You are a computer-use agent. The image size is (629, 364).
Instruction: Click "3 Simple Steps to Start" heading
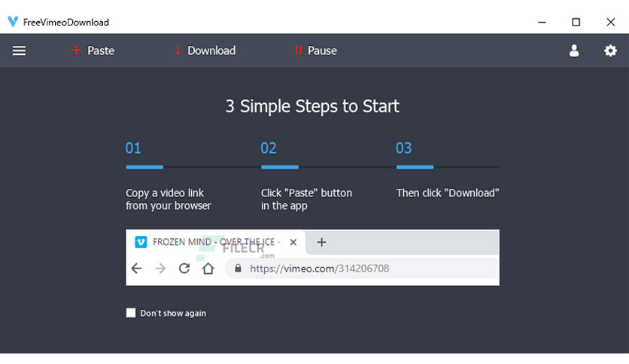(312, 106)
